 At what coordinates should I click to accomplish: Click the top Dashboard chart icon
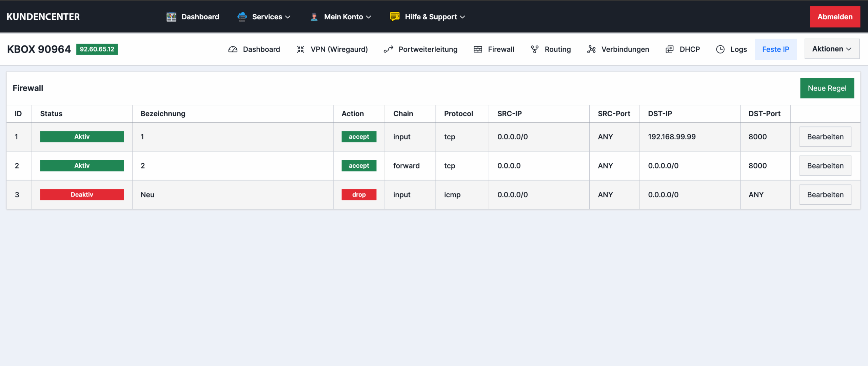(x=171, y=17)
